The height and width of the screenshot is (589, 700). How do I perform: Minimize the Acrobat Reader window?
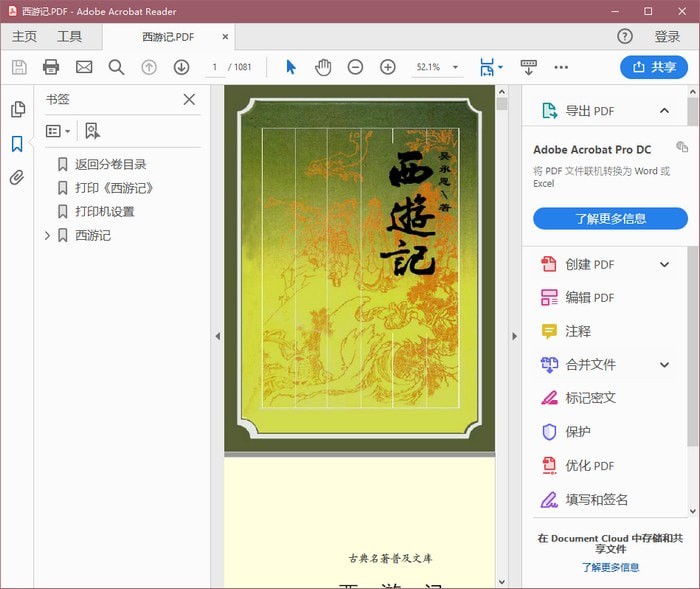click(x=615, y=11)
